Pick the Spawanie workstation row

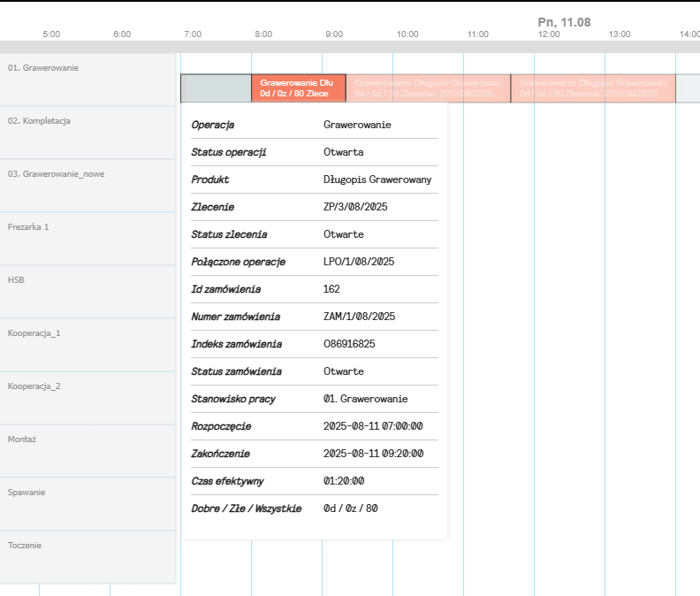tap(88, 504)
